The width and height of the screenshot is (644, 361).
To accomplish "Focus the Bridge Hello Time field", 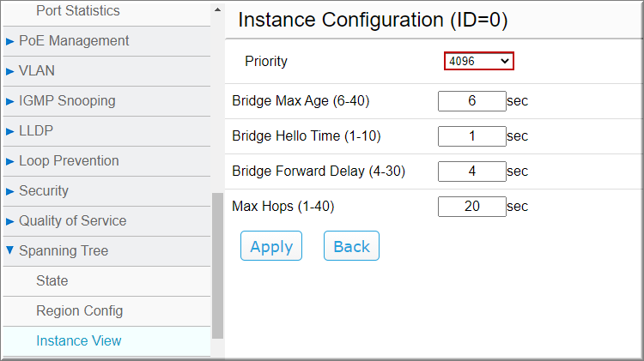I will 471,136.
